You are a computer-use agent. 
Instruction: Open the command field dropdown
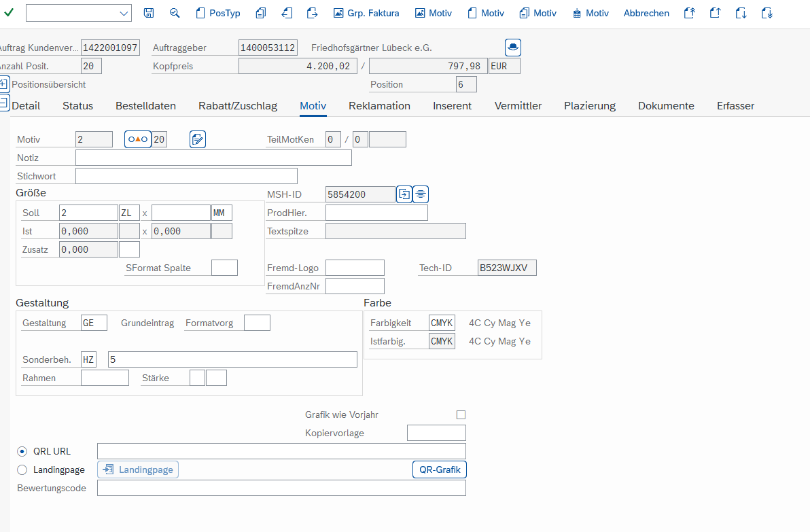[124, 14]
